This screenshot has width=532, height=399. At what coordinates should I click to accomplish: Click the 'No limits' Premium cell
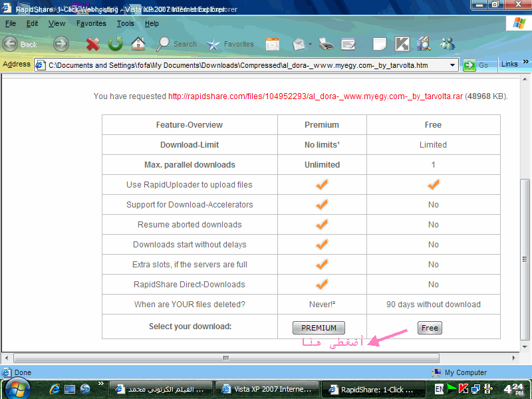[x=322, y=145]
